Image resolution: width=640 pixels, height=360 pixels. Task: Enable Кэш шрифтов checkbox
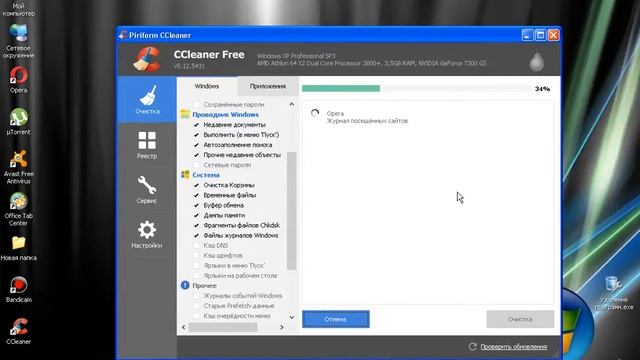196,256
